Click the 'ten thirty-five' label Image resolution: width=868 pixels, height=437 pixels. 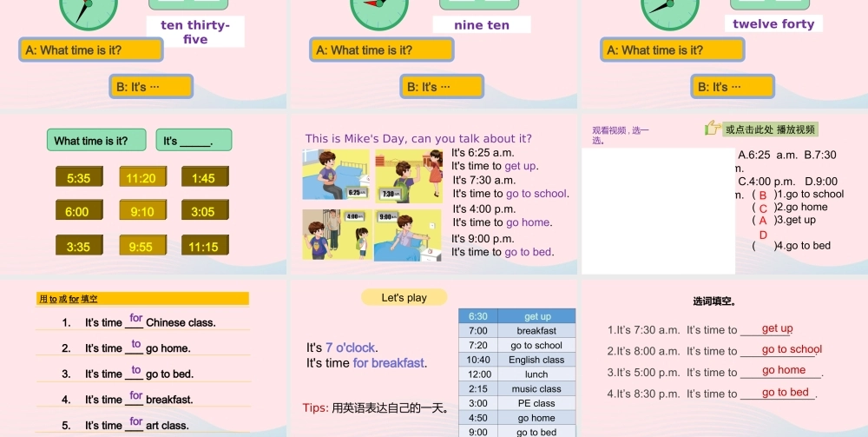point(195,31)
